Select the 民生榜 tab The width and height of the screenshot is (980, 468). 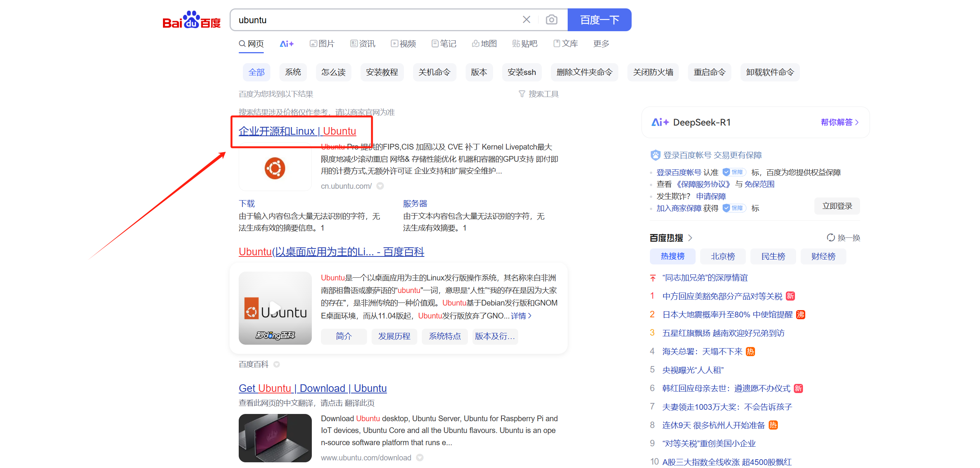(773, 256)
